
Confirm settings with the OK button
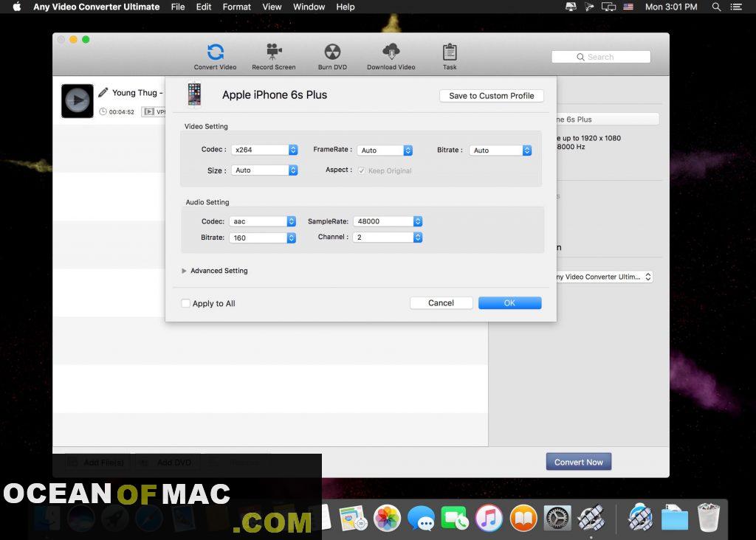coord(509,302)
